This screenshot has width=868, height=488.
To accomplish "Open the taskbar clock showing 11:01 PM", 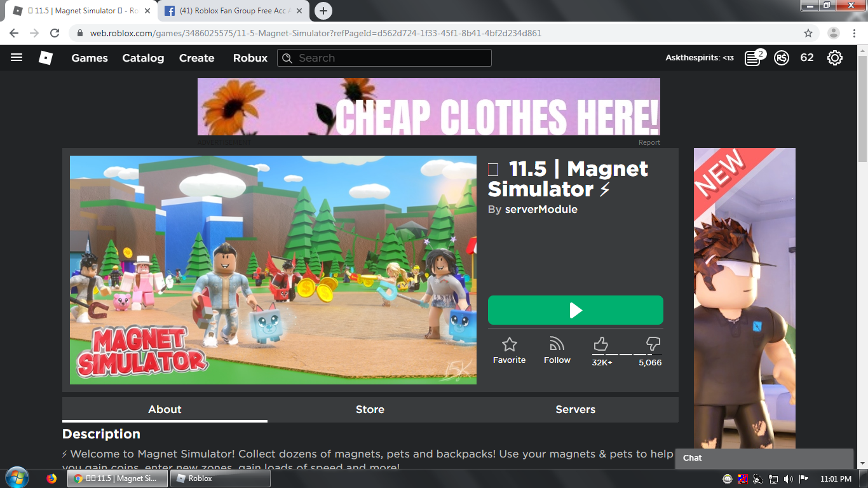I will [836, 478].
